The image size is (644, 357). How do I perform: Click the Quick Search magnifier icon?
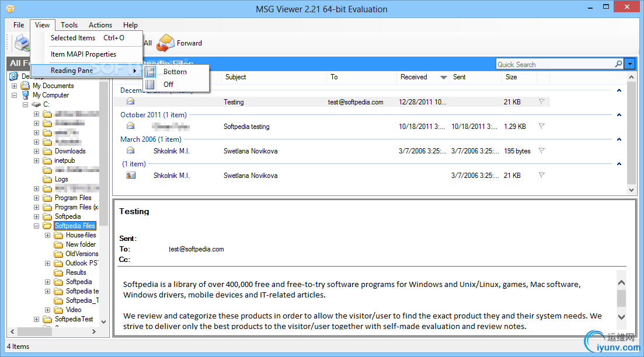pos(618,64)
